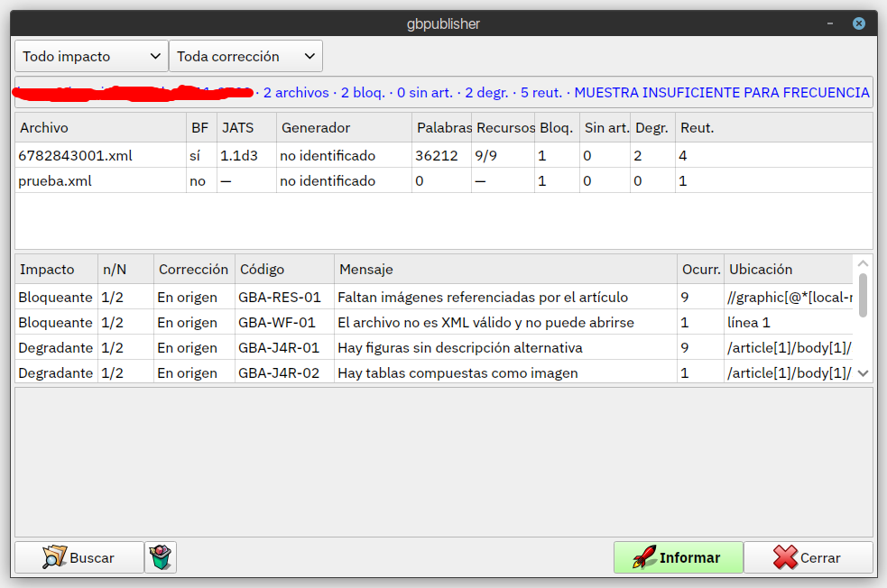
Task: Click the scroll-up arrow of the issues list
Action: tap(863, 263)
